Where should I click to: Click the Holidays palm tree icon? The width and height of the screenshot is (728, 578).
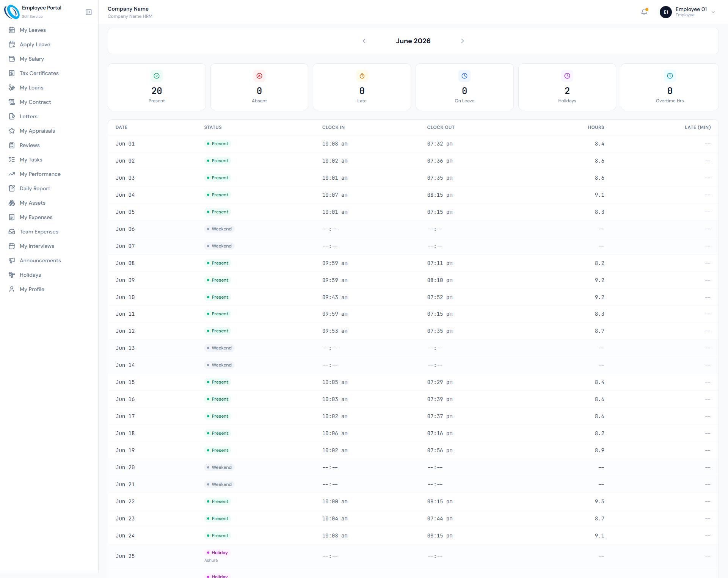point(12,275)
